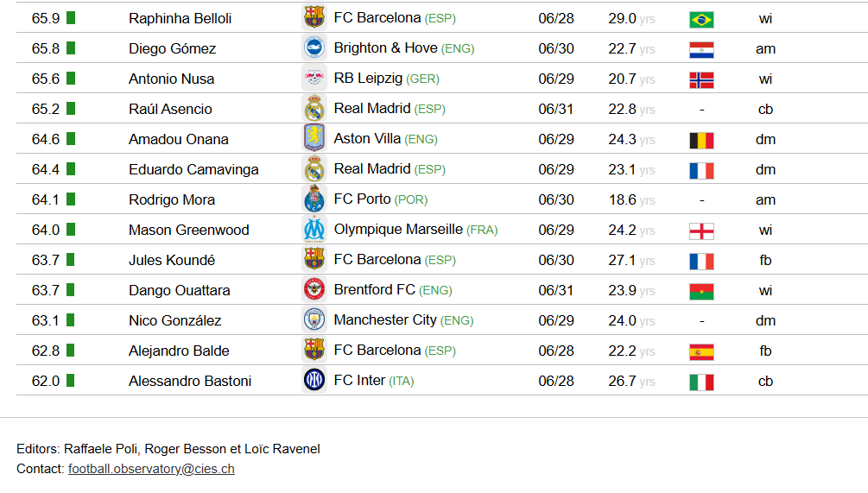Click the Olympique Marseille logo

point(314,229)
